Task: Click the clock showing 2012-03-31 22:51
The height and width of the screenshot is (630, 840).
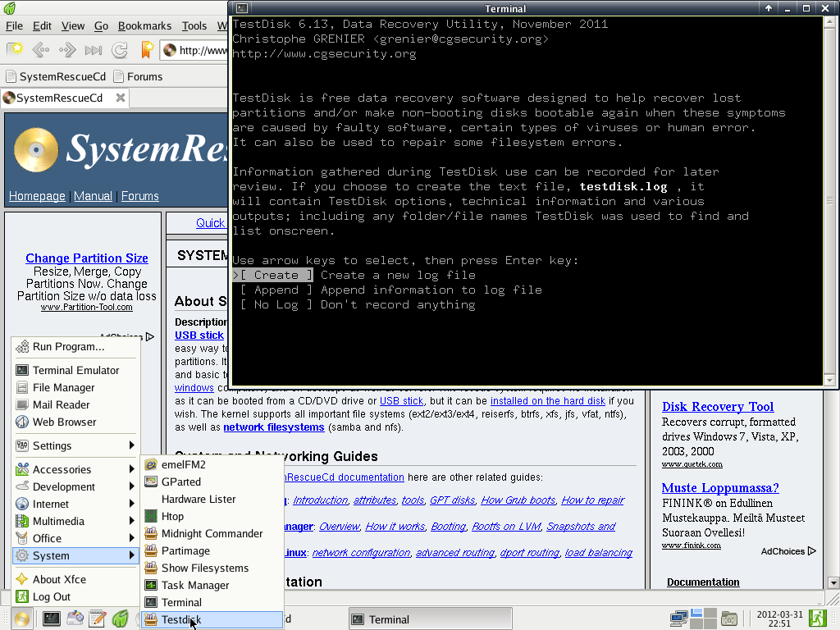Action: pos(779,619)
